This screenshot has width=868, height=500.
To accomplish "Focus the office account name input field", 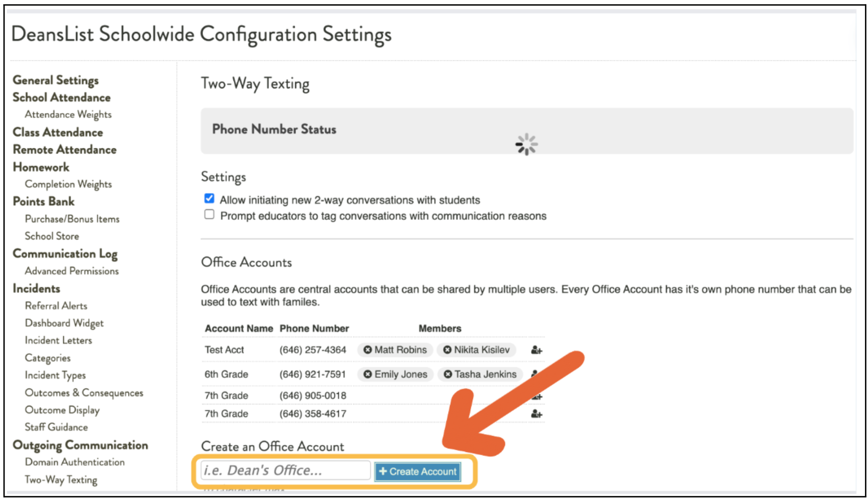I will pos(285,470).
